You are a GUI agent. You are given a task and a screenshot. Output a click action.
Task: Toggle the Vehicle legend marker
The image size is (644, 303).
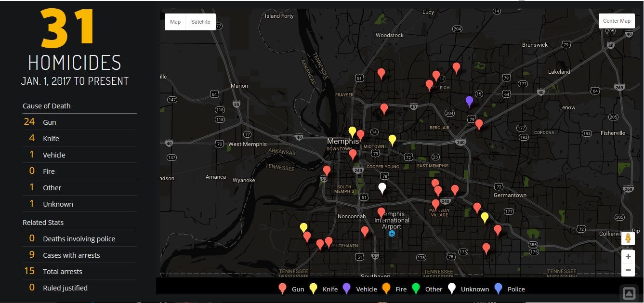point(346,289)
